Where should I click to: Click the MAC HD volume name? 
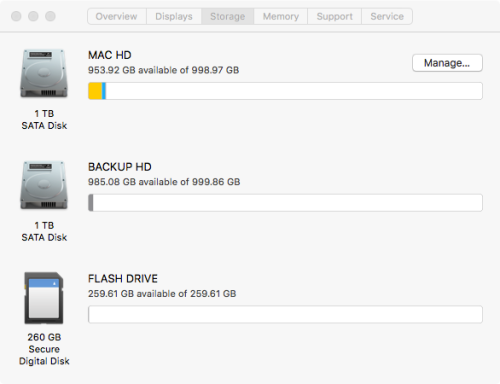(110, 55)
